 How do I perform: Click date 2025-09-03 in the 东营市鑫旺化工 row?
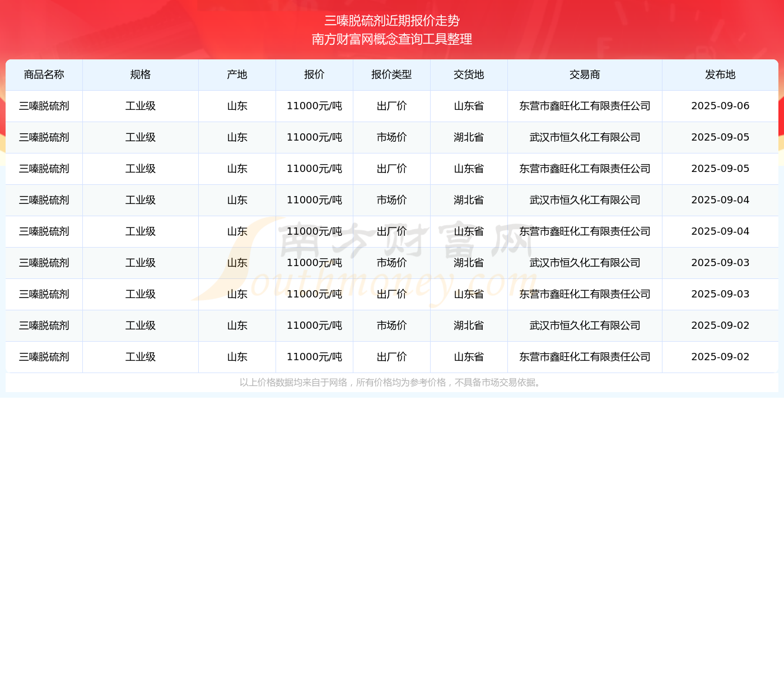point(721,295)
